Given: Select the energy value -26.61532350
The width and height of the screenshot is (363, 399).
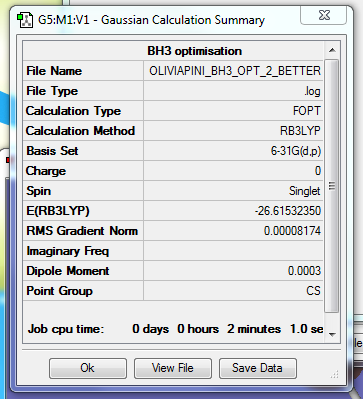Looking at the screenshot, I should [x=288, y=211].
